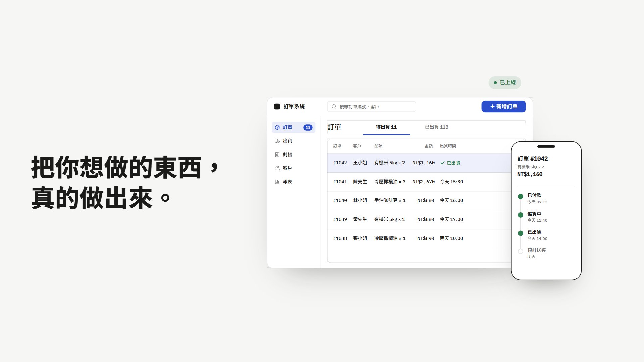This screenshot has width=644, height=362.
Task: Click NT$1,160 on the phone screen
Action: 530,174
